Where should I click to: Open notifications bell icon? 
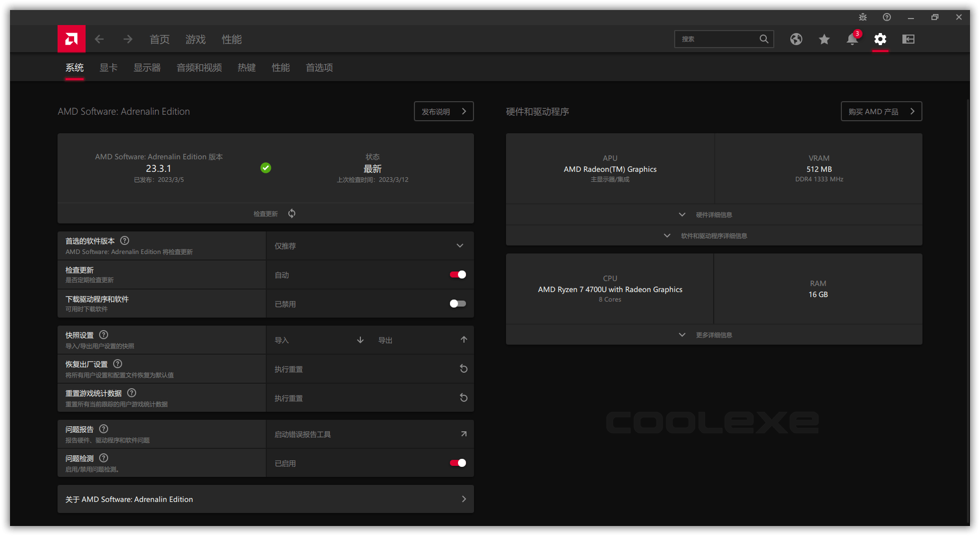point(852,39)
